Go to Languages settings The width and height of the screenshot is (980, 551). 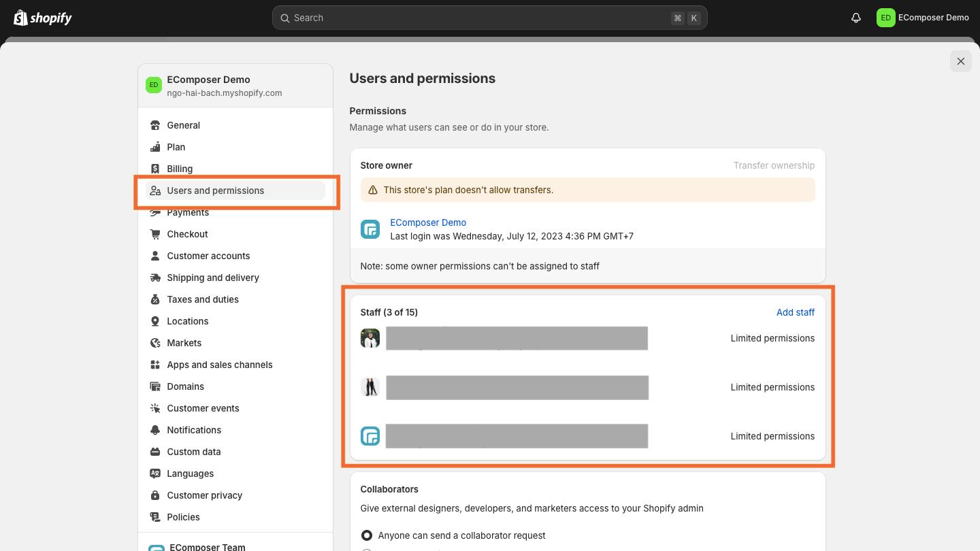click(235, 473)
